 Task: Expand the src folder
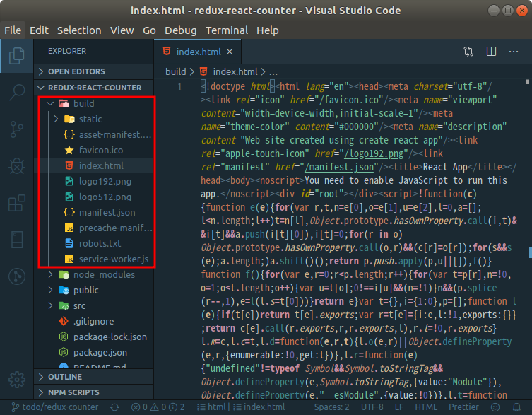tap(94, 306)
